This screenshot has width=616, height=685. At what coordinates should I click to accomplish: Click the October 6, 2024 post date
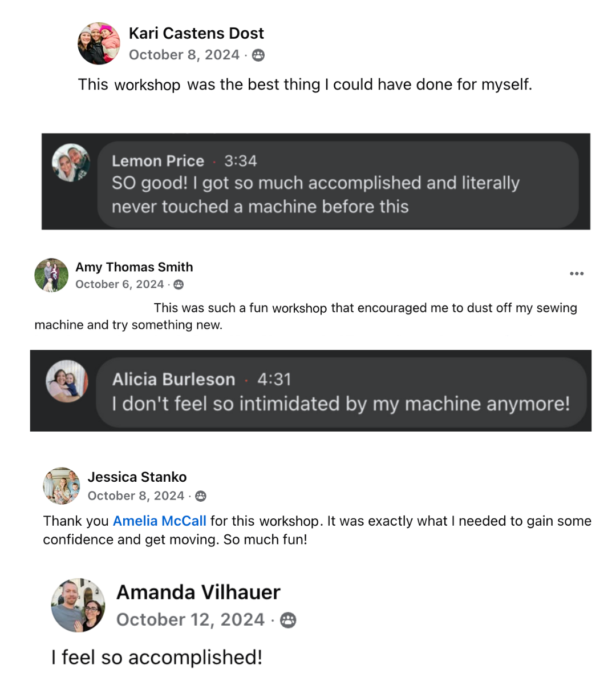click(120, 284)
